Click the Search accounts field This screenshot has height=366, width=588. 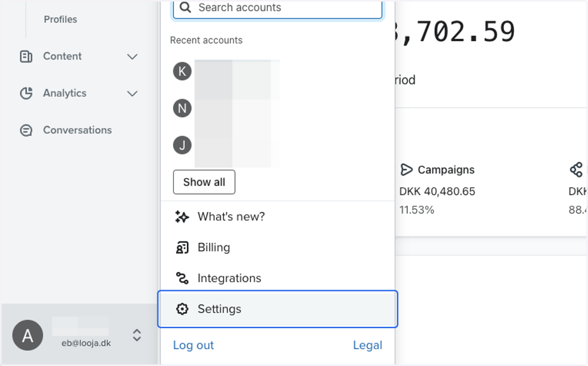click(277, 8)
